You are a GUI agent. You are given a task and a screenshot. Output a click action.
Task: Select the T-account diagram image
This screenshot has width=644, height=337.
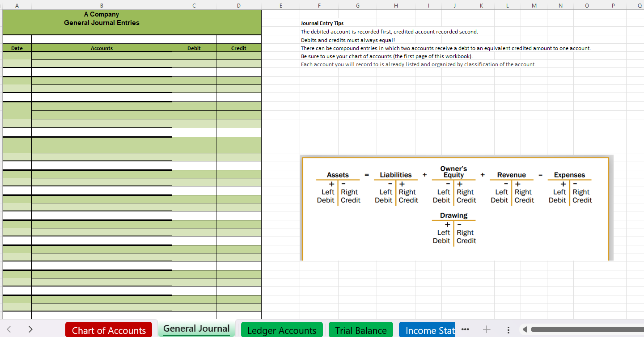(x=455, y=208)
